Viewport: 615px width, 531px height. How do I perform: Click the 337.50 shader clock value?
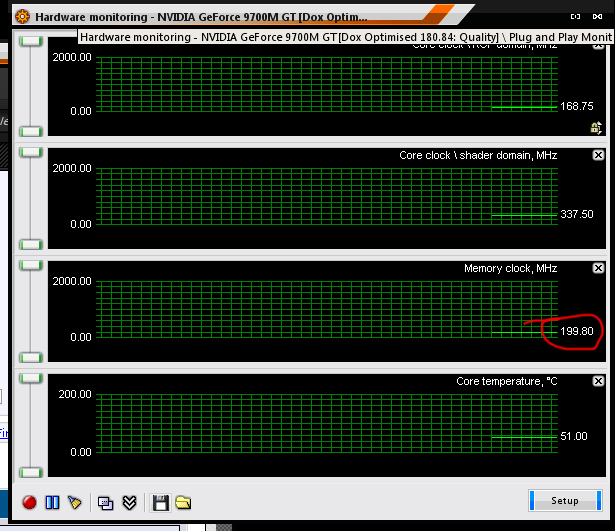point(577,214)
